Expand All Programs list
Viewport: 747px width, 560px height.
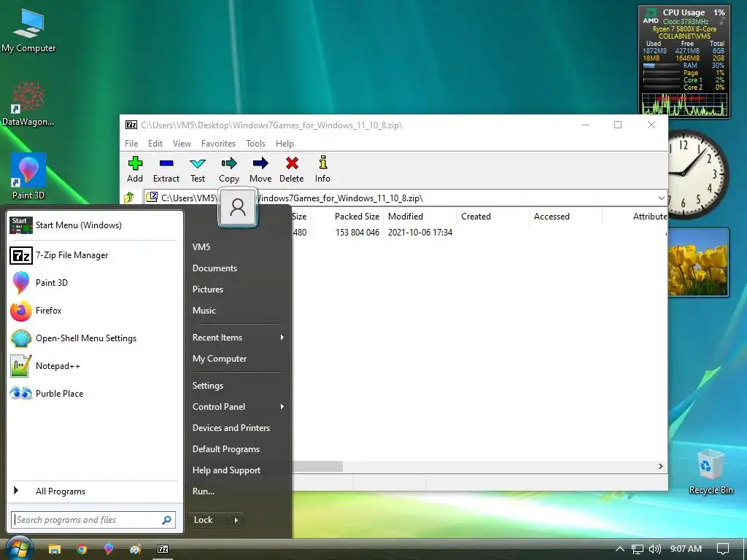(x=94, y=491)
